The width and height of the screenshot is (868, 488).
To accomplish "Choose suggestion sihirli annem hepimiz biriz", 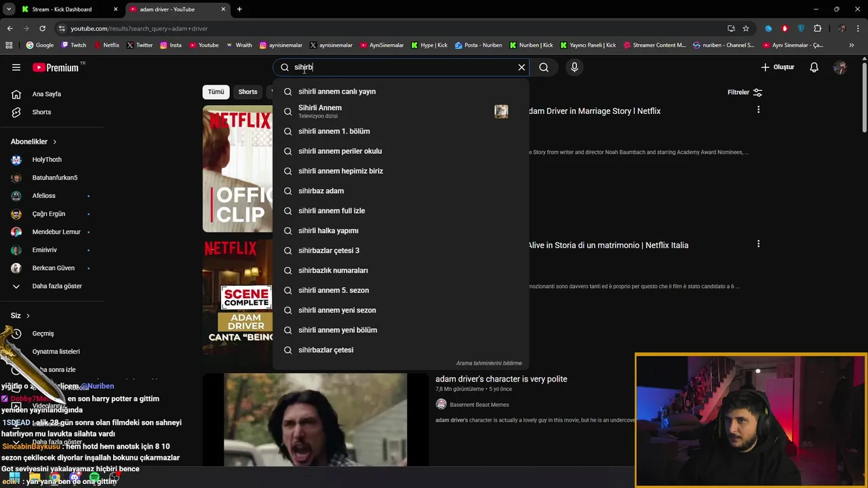I will [x=401, y=171].
